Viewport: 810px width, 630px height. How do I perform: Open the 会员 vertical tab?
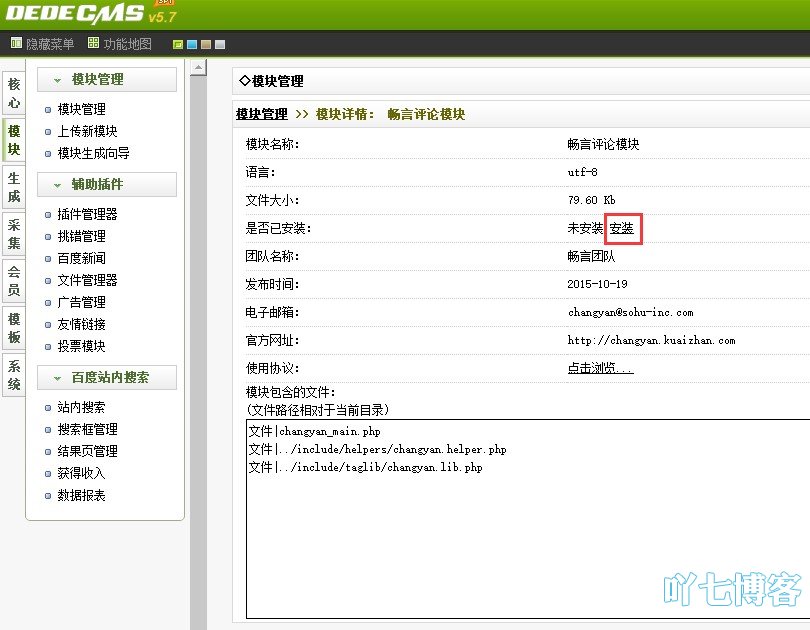tap(14, 281)
